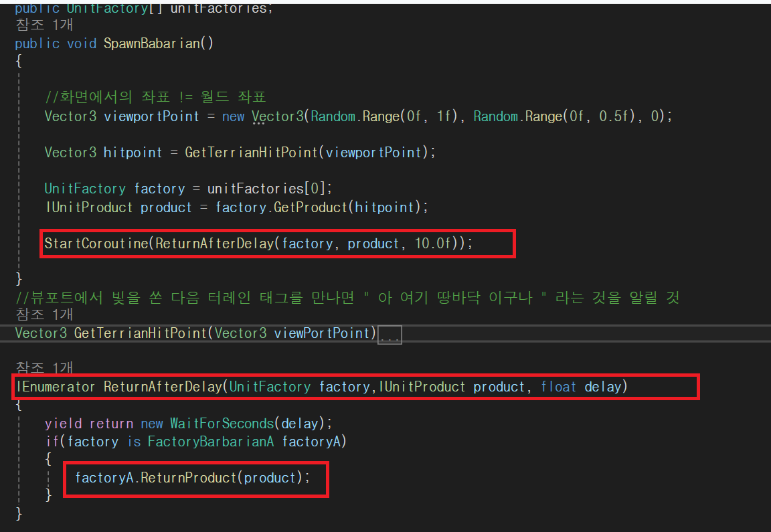The height and width of the screenshot is (532, 771).
Task: Click the comment "//화면에서의 좌표 != 월드 좌표"
Action: pos(155,97)
